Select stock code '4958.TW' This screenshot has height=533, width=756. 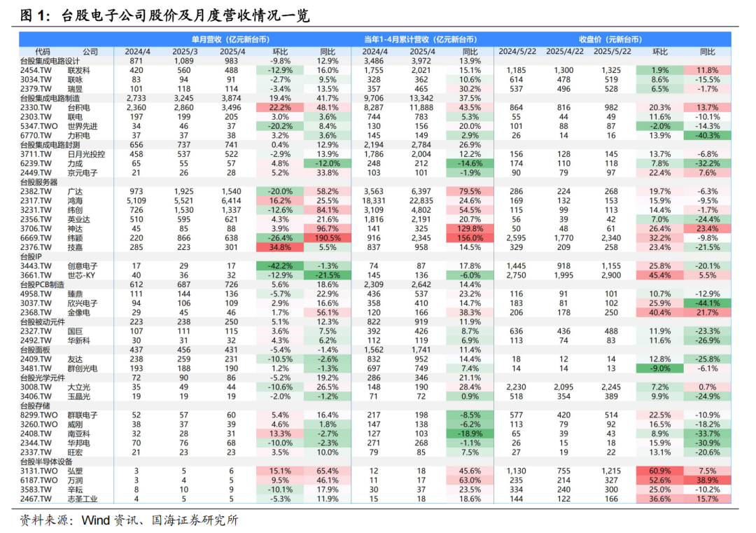(x=36, y=293)
